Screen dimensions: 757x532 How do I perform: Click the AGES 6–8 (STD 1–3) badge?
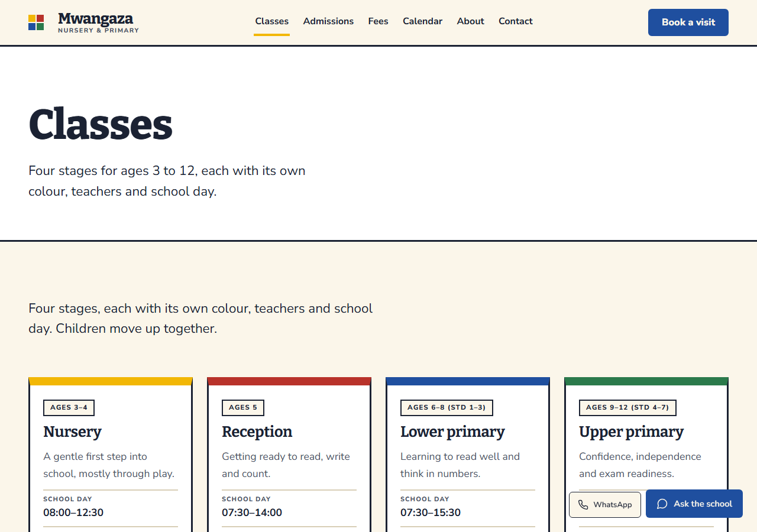[x=447, y=408]
